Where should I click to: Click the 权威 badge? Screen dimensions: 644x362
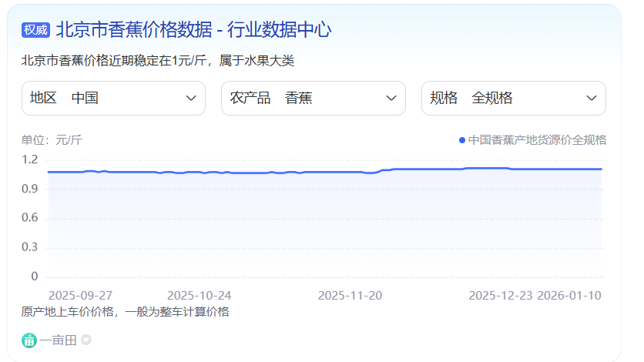point(35,30)
